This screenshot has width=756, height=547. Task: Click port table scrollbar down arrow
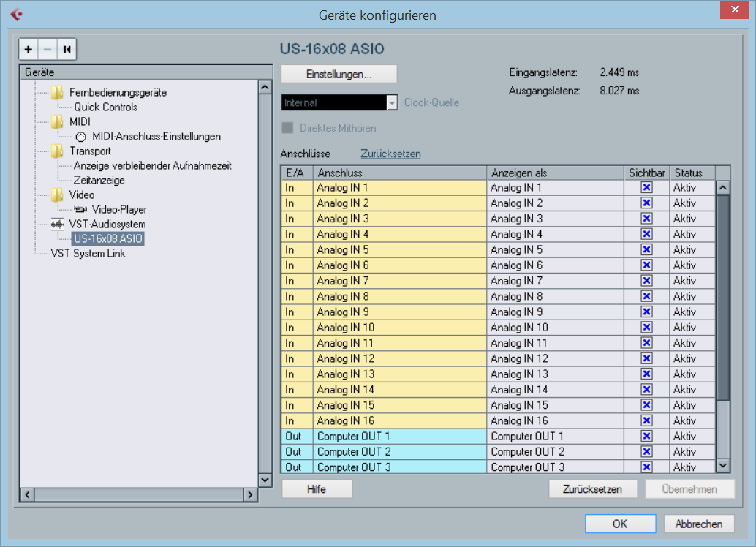tap(722, 466)
